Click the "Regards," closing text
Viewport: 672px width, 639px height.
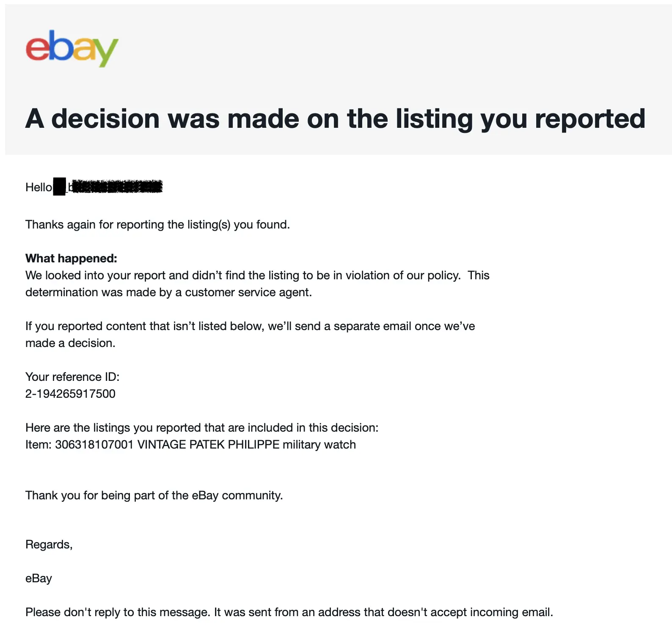[x=49, y=544]
